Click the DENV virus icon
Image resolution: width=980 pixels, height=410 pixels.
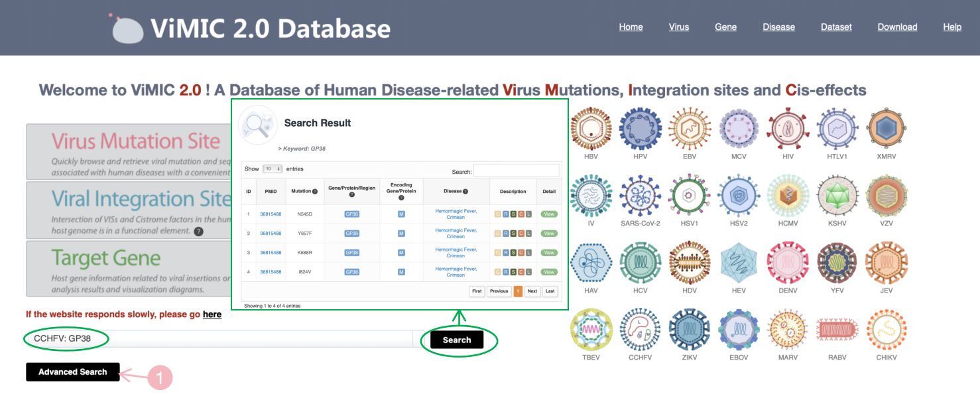coord(788,263)
